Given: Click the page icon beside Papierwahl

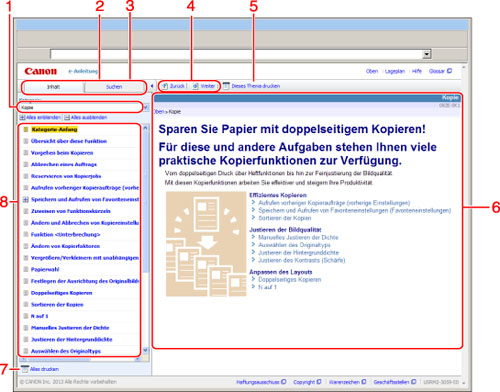Looking at the screenshot, I should [x=26, y=269].
